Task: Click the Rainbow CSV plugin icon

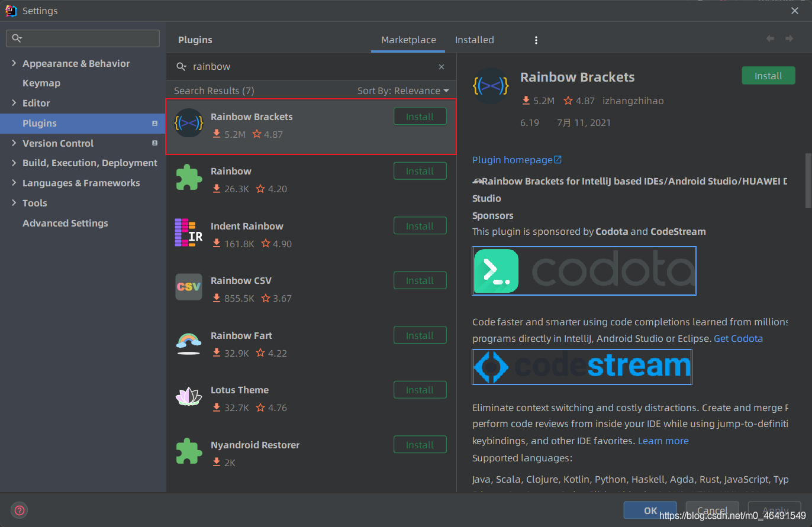Action: tap(189, 287)
